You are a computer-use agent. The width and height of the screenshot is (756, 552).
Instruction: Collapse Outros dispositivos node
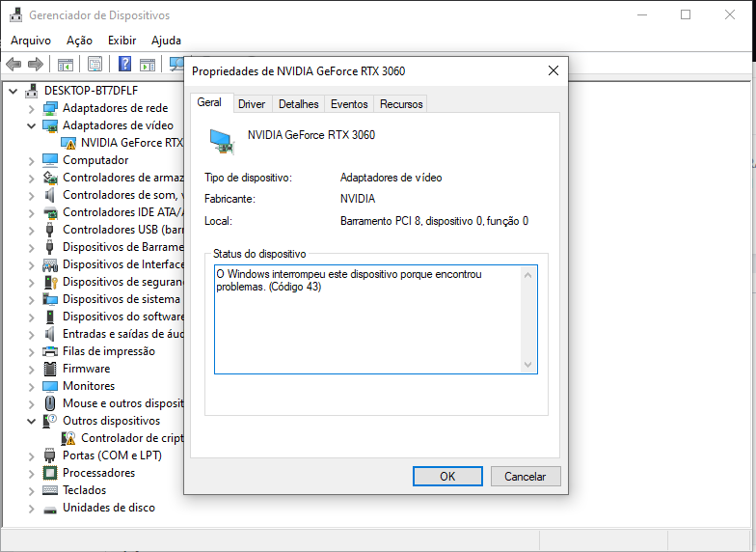coord(32,421)
